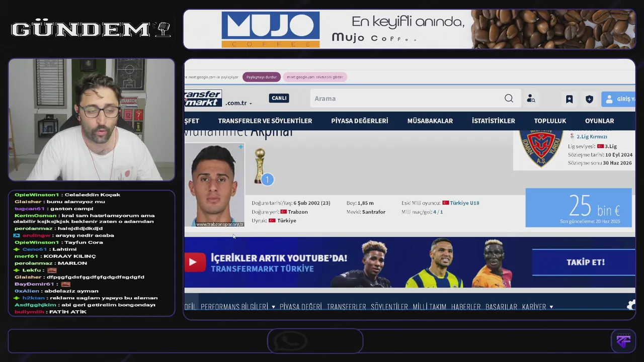
Task: Click the Giriş login button
Action: coord(619,99)
